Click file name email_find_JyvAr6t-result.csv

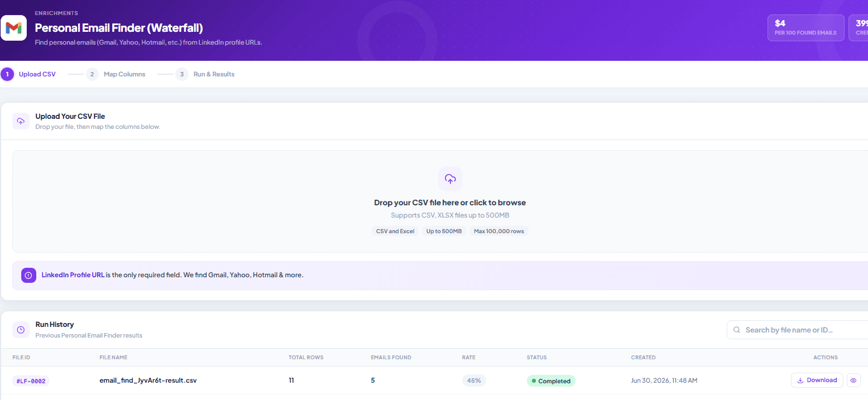point(148,380)
